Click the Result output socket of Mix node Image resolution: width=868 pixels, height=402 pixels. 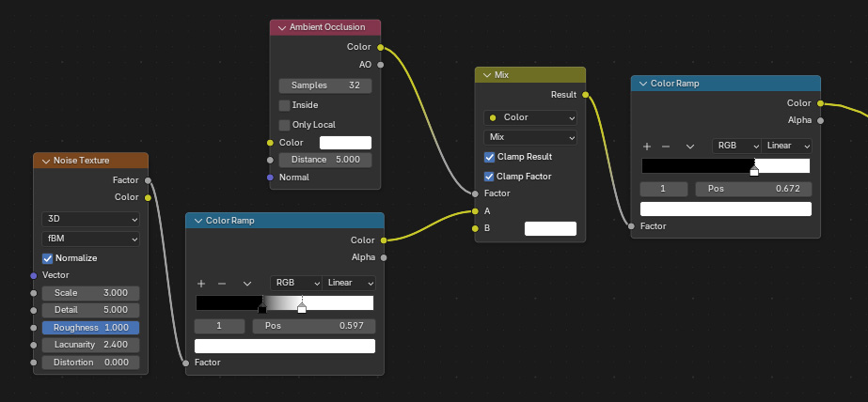click(x=585, y=95)
